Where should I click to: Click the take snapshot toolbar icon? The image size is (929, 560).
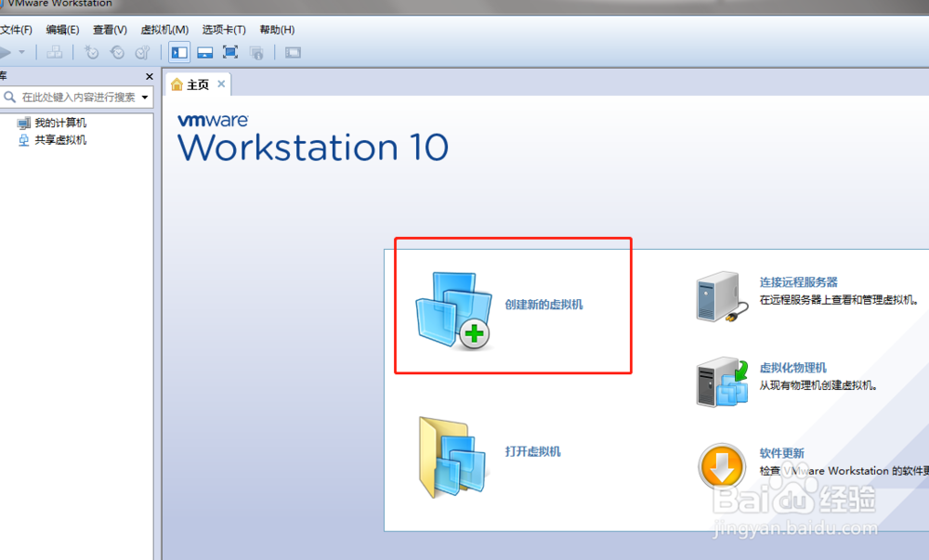pyautogui.click(x=91, y=53)
